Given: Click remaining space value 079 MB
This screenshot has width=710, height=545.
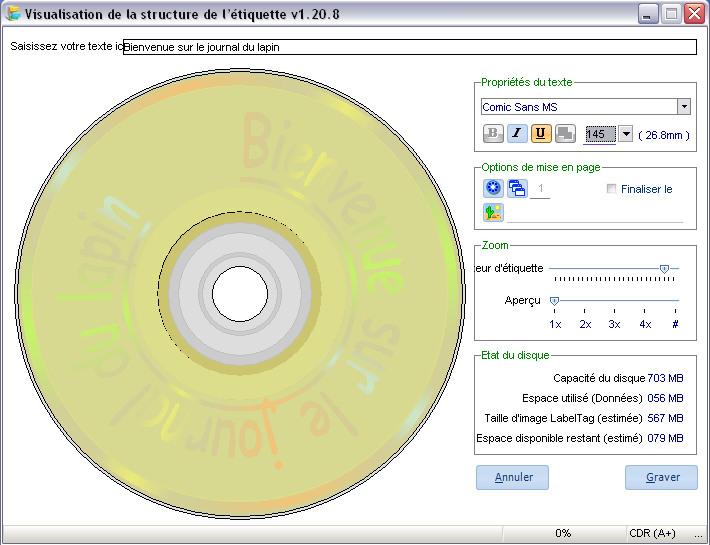Looking at the screenshot, I should coord(665,438).
